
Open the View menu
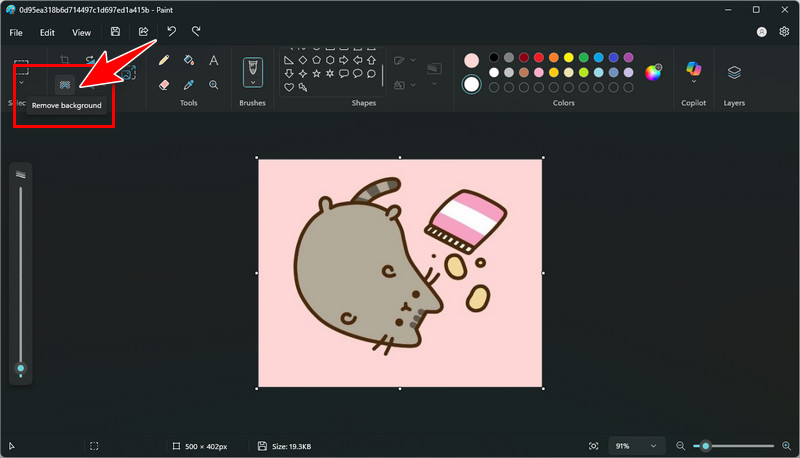pos(81,33)
